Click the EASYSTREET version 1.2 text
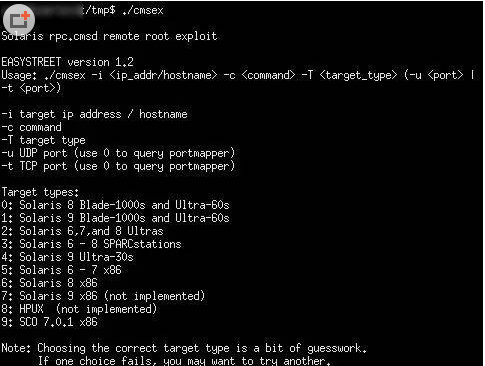This screenshot has width=485, height=366. [67, 62]
